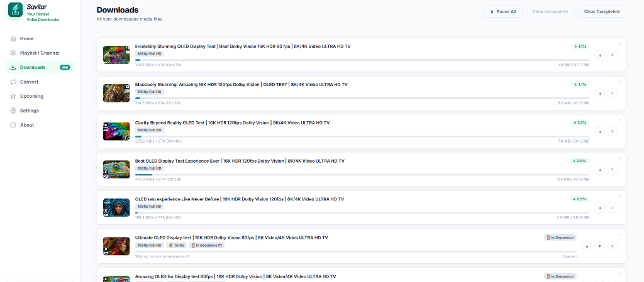Cancel the Incredibly Stunning OLED download with circled X
This screenshot has height=282, width=644.
point(613,55)
